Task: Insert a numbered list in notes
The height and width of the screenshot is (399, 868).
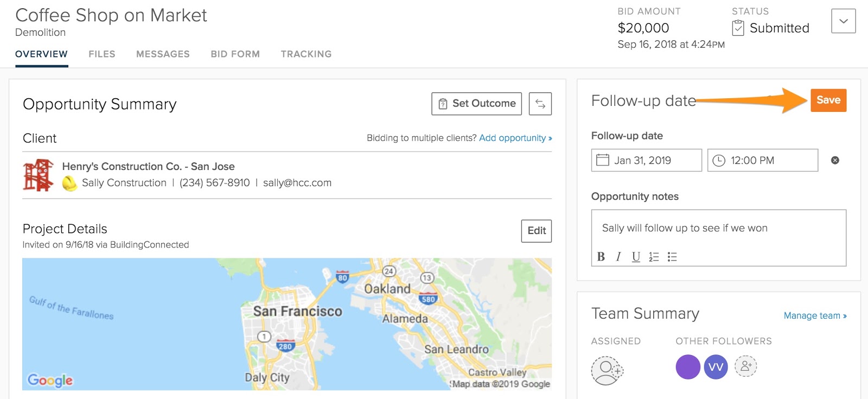Action: coord(654,257)
